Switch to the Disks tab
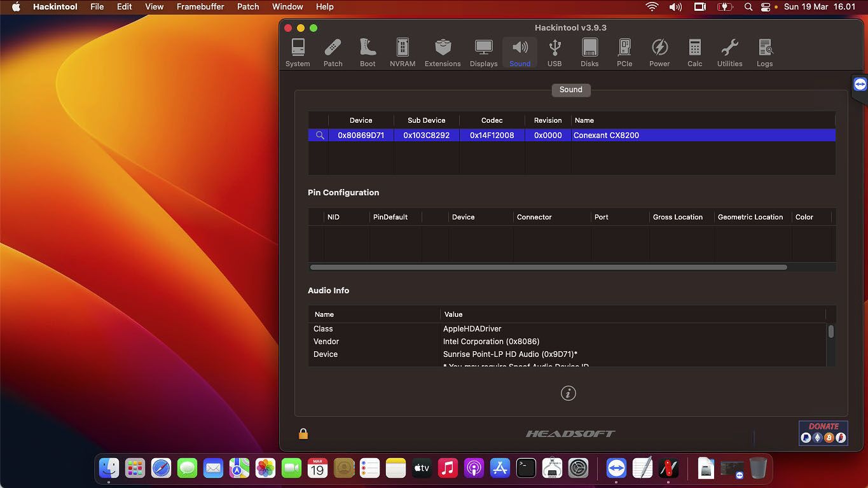 point(589,52)
